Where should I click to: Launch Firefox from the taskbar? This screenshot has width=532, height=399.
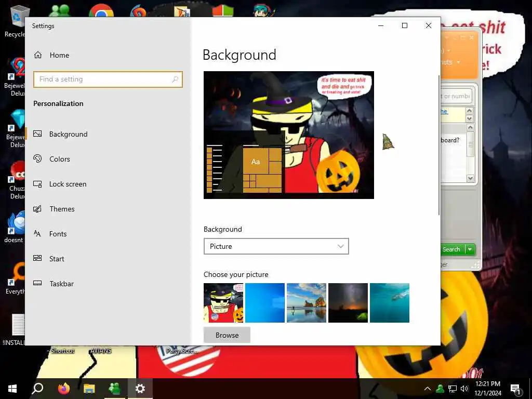pyautogui.click(x=63, y=389)
